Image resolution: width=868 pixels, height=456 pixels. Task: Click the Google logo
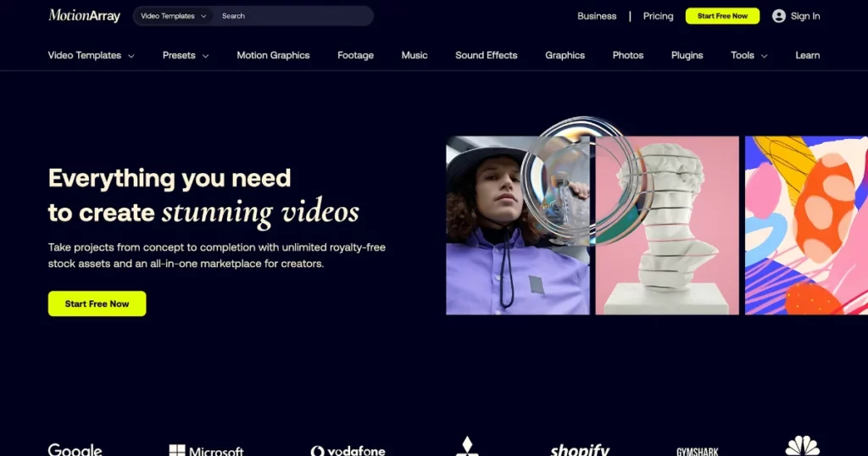(75, 449)
